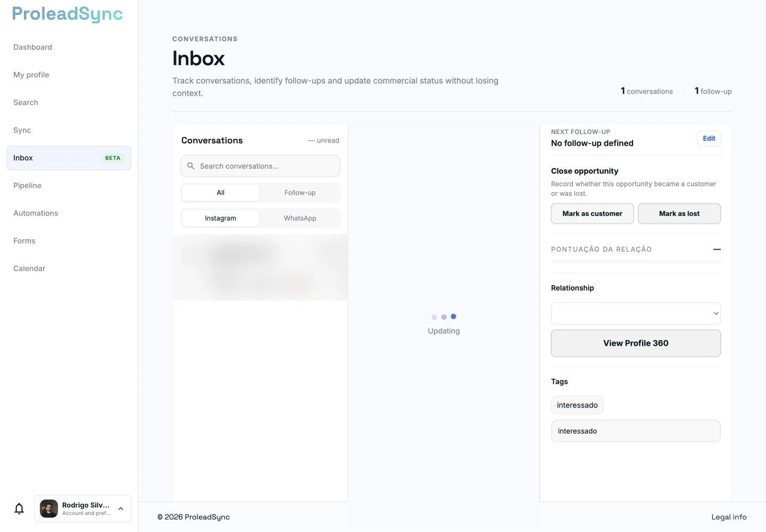This screenshot has width=766, height=532.
Task: Click the ProleadSync logo
Action: (68, 14)
